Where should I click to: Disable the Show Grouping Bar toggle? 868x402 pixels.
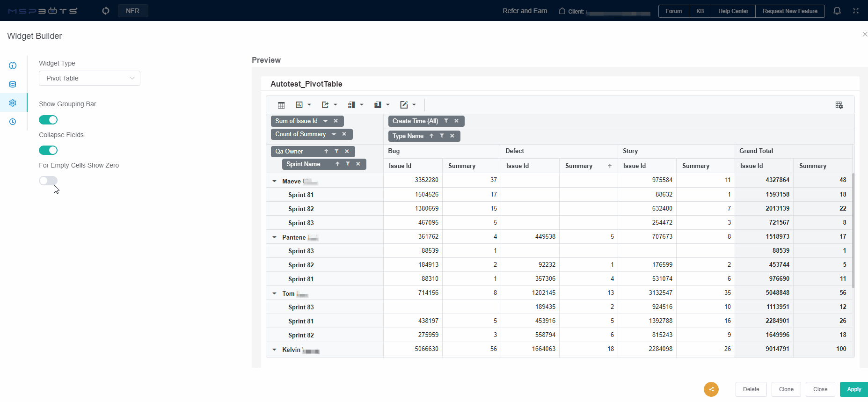point(48,120)
